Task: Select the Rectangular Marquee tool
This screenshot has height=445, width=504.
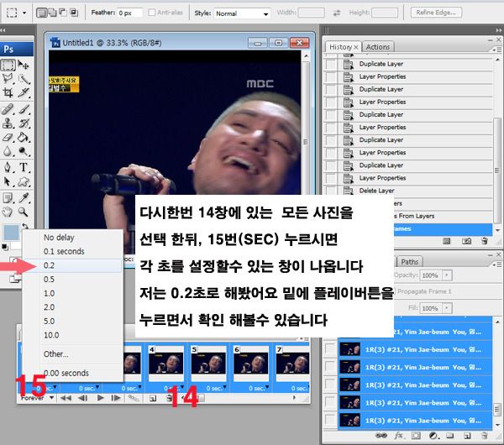Action: pos(8,65)
